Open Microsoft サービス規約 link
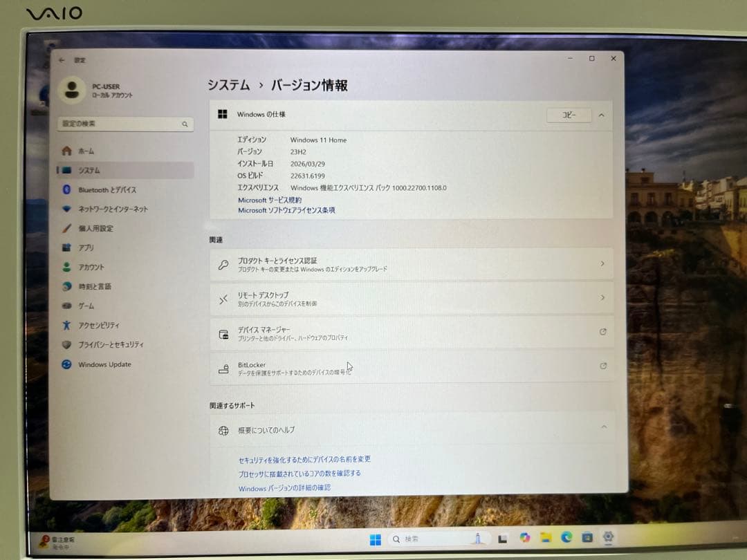Image resolution: width=747 pixels, height=560 pixels. [x=270, y=200]
